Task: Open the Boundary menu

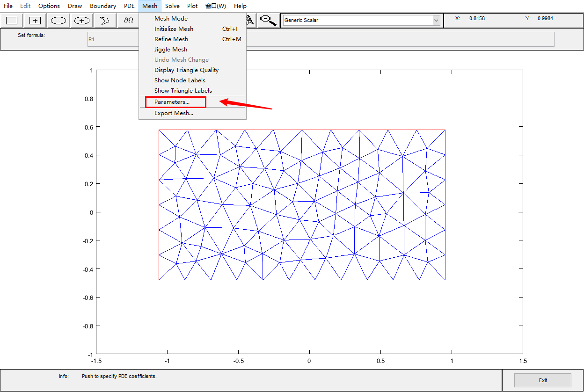Action: 103,6
